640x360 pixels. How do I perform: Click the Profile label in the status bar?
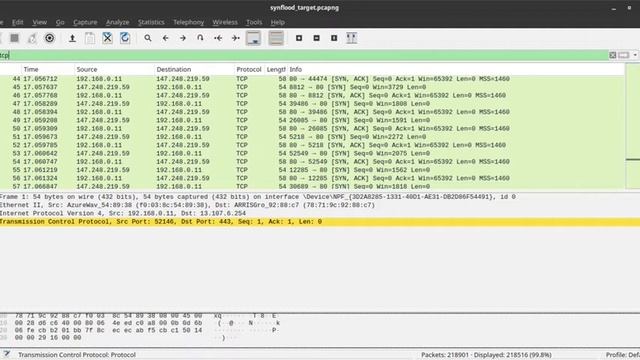(x=622, y=355)
